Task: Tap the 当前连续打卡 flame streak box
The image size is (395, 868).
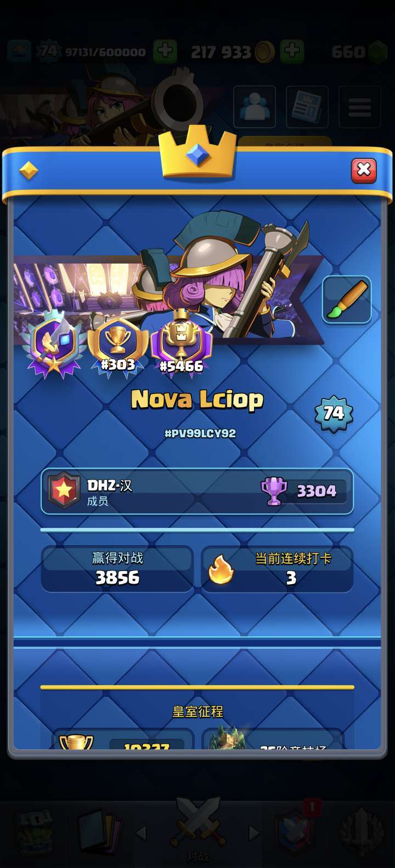Action: 277,569
